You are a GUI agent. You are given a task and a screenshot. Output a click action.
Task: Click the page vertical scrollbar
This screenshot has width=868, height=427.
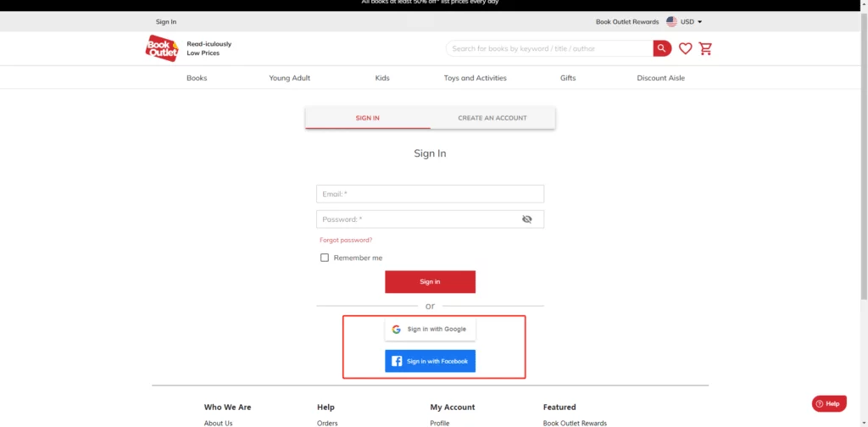(x=864, y=155)
